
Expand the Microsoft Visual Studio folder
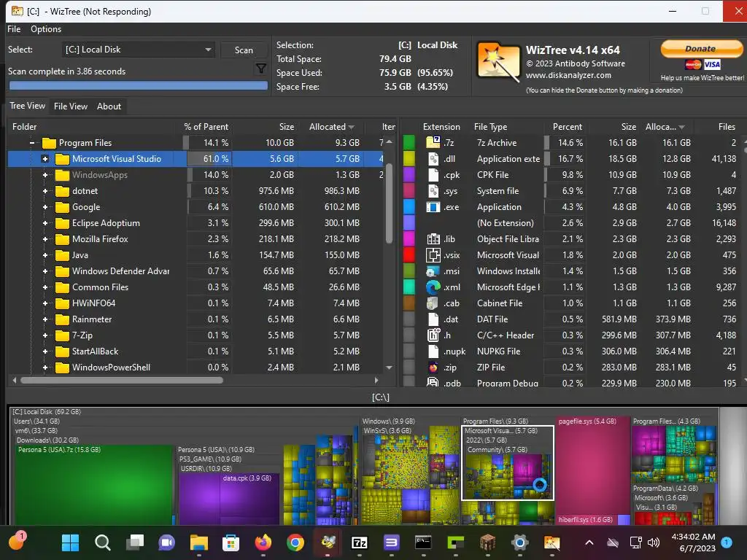click(45, 159)
